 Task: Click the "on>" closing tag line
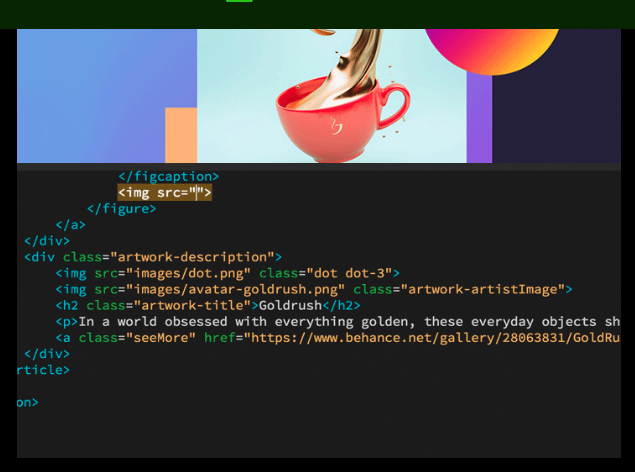[x=28, y=402]
